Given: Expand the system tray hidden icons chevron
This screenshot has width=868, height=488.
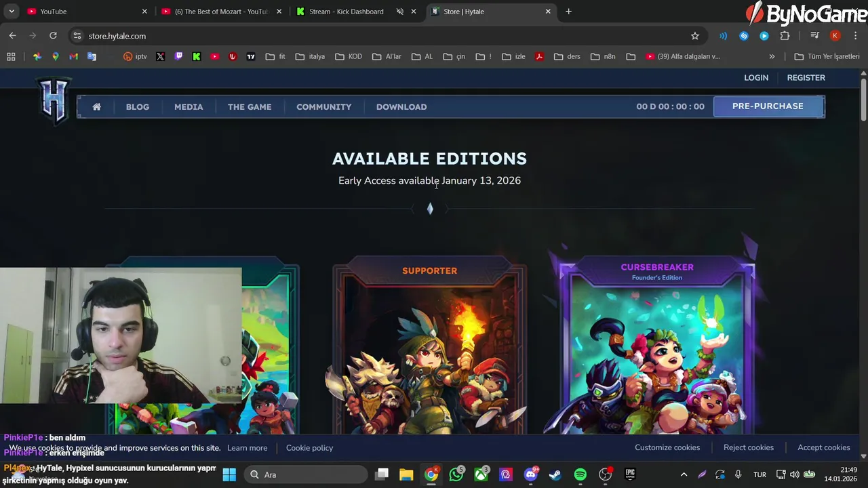Looking at the screenshot, I should (x=684, y=474).
